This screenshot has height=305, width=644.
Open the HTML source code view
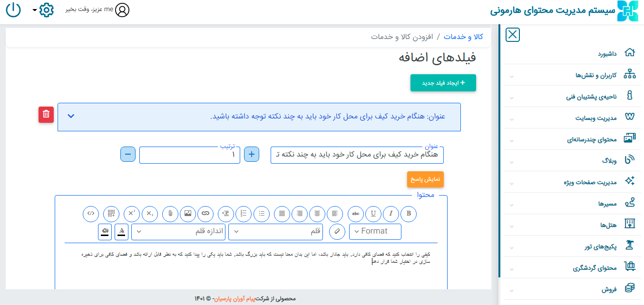91,214
